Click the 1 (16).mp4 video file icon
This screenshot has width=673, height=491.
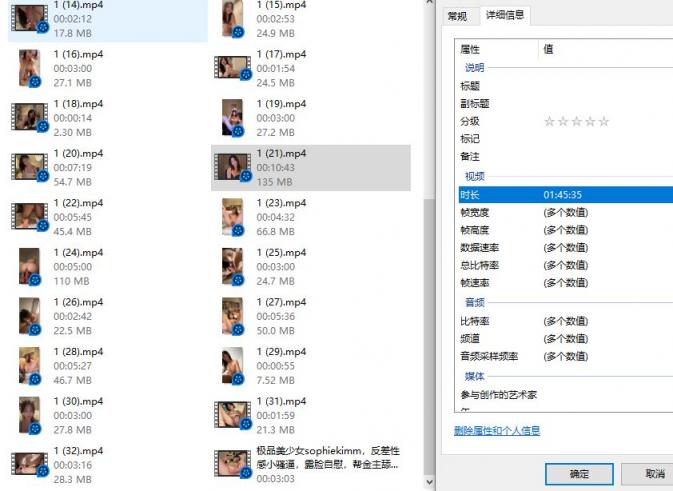[30, 68]
